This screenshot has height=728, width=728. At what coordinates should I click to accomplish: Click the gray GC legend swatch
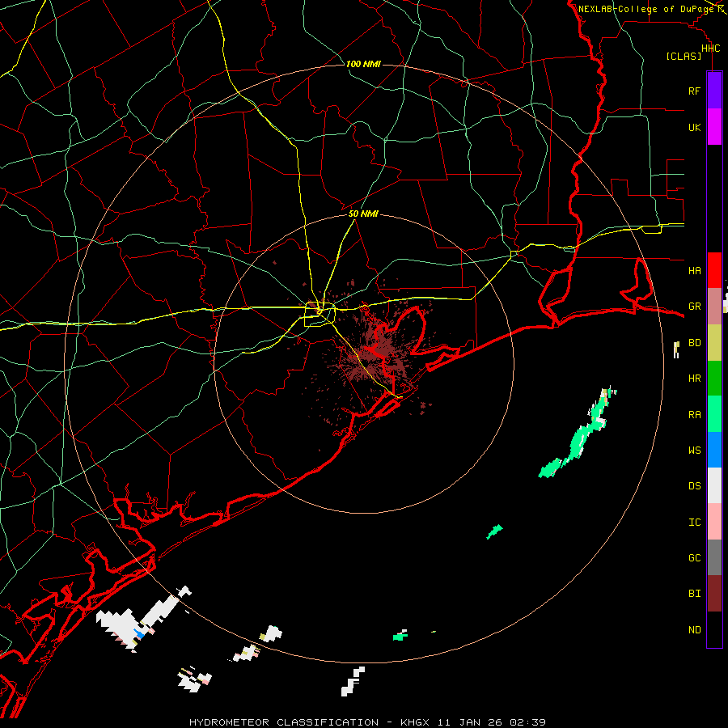coord(714,557)
